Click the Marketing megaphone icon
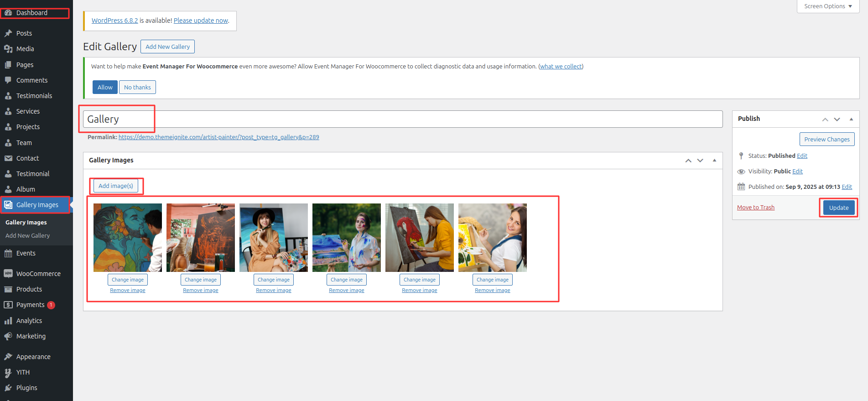The width and height of the screenshot is (868, 401). tap(8, 336)
